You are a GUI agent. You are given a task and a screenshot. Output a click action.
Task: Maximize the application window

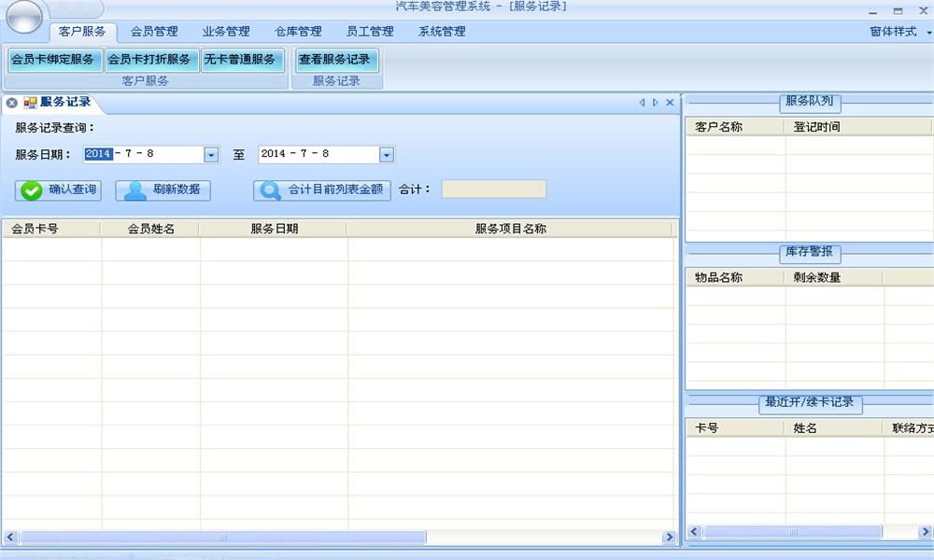coord(899,10)
